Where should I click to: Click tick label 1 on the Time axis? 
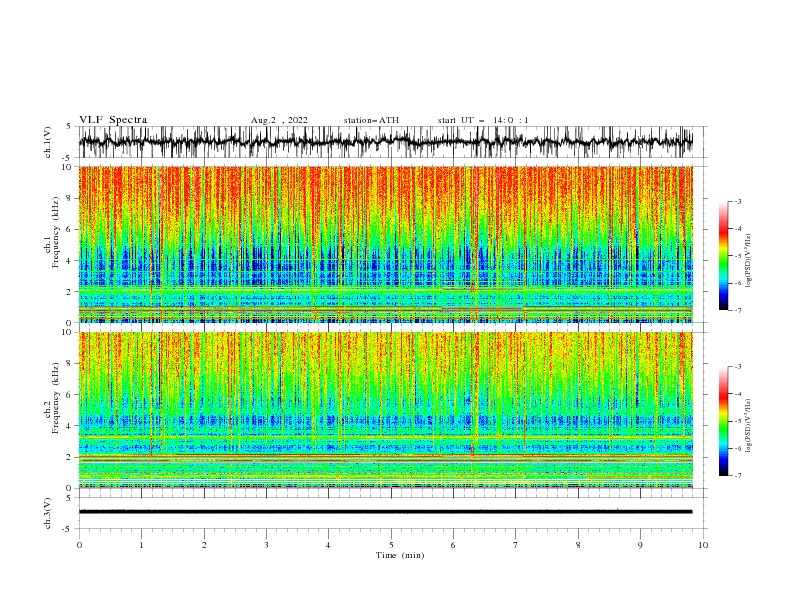click(141, 545)
